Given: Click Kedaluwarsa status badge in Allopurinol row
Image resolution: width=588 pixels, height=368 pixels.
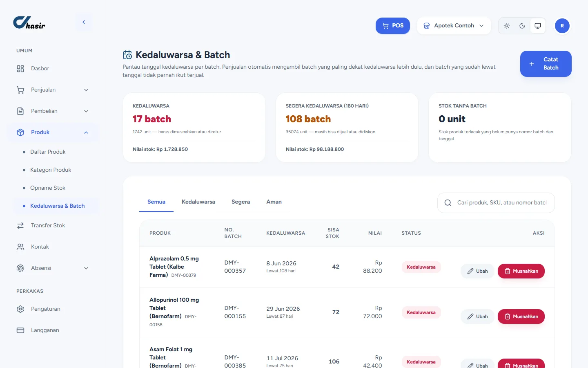Looking at the screenshot, I should (421, 312).
